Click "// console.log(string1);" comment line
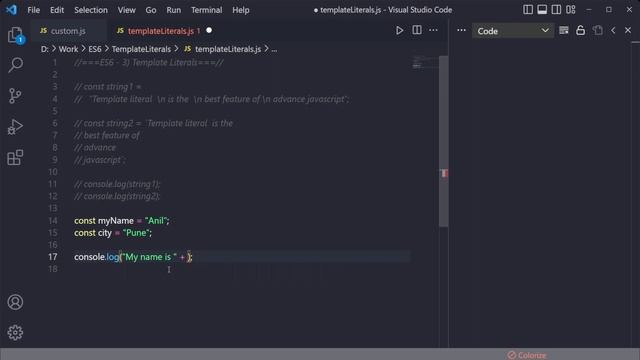Image resolution: width=640 pixels, height=360 pixels. point(117,184)
